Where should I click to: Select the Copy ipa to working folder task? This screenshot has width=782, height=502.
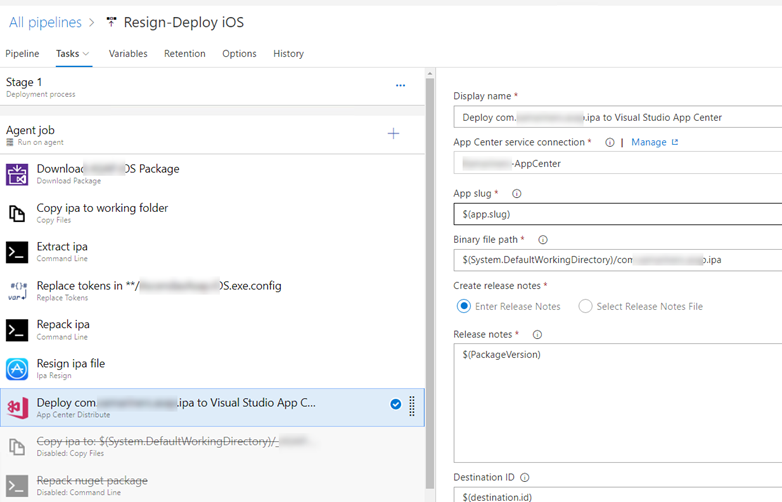click(x=212, y=213)
